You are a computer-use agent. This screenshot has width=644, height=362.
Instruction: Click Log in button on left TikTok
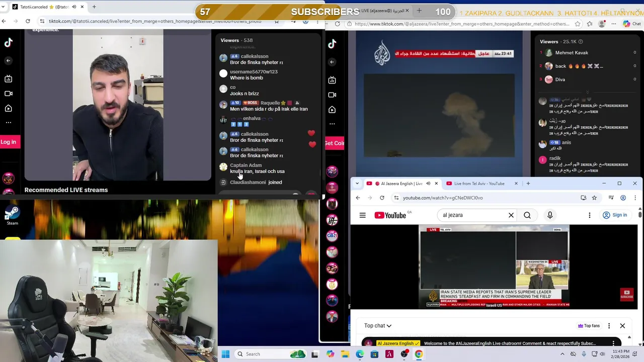tap(9, 142)
